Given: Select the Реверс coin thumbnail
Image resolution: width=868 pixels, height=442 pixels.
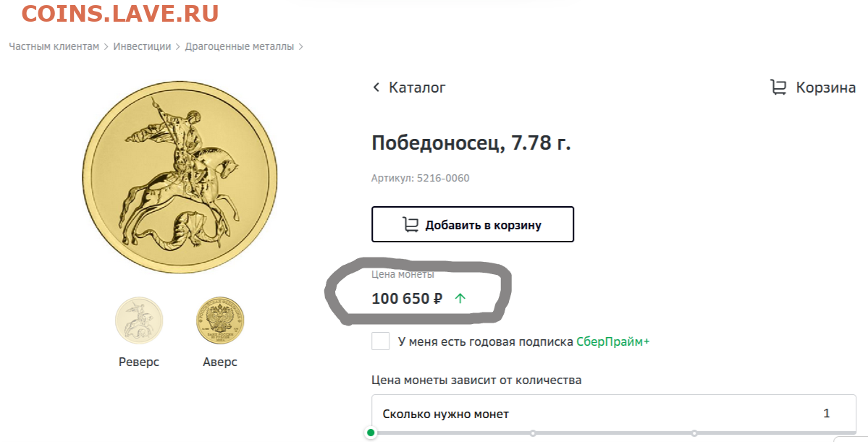Looking at the screenshot, I should coord(139,321).
